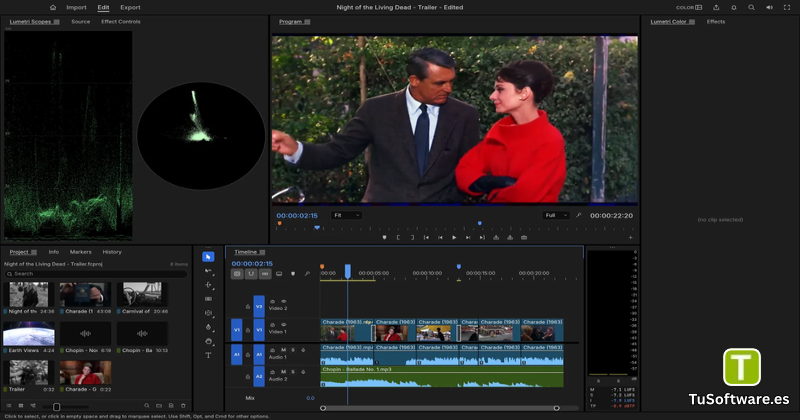This screenshot has height=420, width=800.
Task: Open Timeline panel menu icon
Action: click(262, 252)
